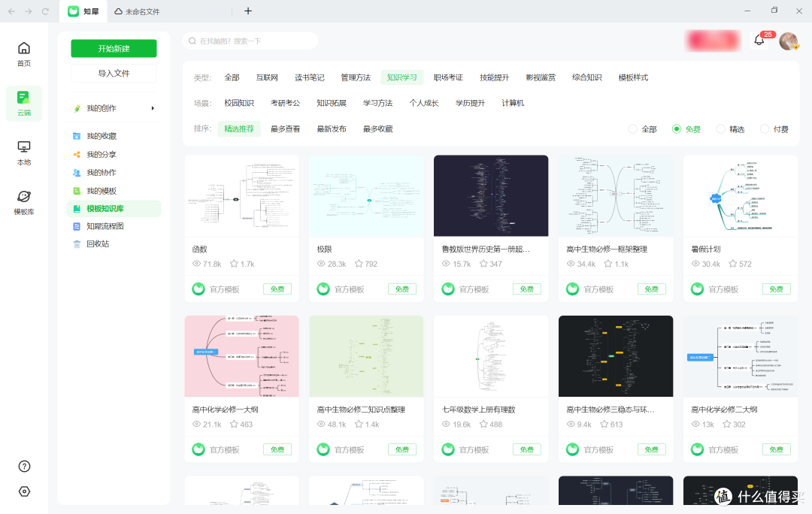Click the search input field

click(x=250, y=41)
